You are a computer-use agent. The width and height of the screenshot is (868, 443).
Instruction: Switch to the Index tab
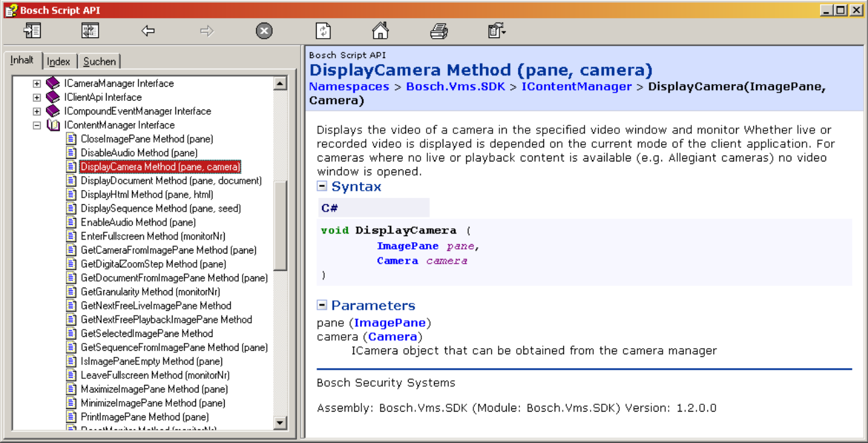[59, 61]
